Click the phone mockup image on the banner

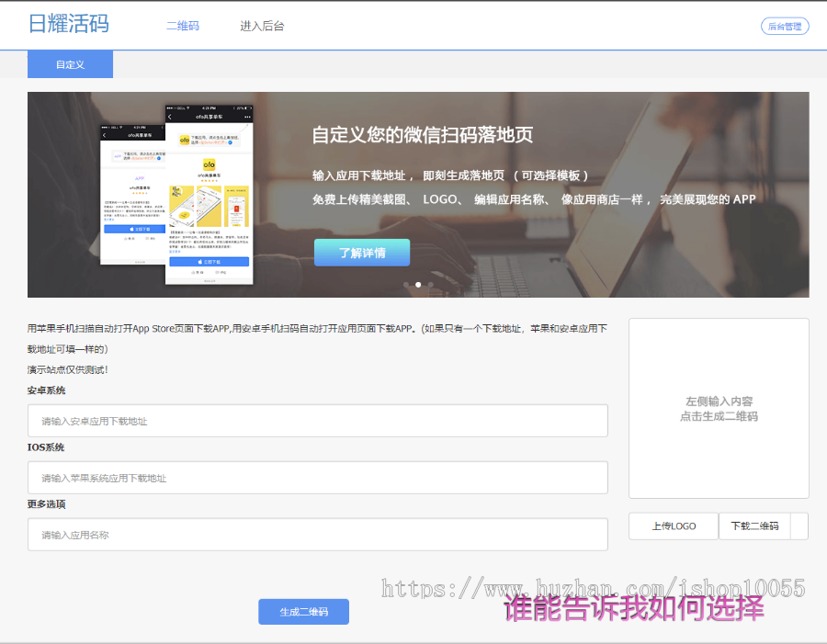(x=175, y=193)
